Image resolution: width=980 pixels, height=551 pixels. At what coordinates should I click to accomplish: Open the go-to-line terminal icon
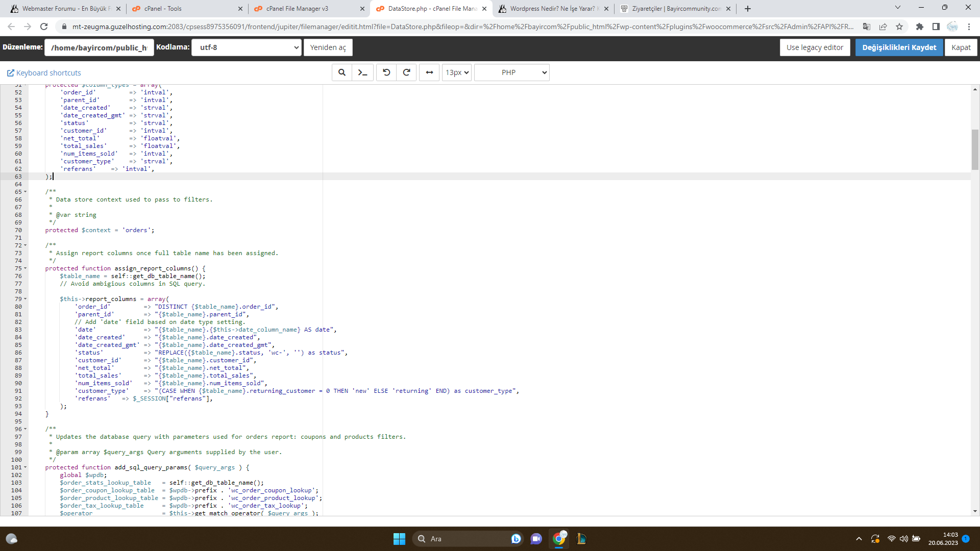363,72
